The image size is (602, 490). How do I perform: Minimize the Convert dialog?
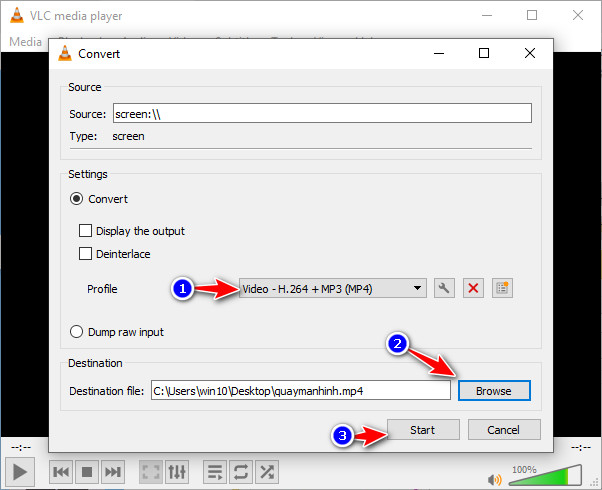[438, 53]
